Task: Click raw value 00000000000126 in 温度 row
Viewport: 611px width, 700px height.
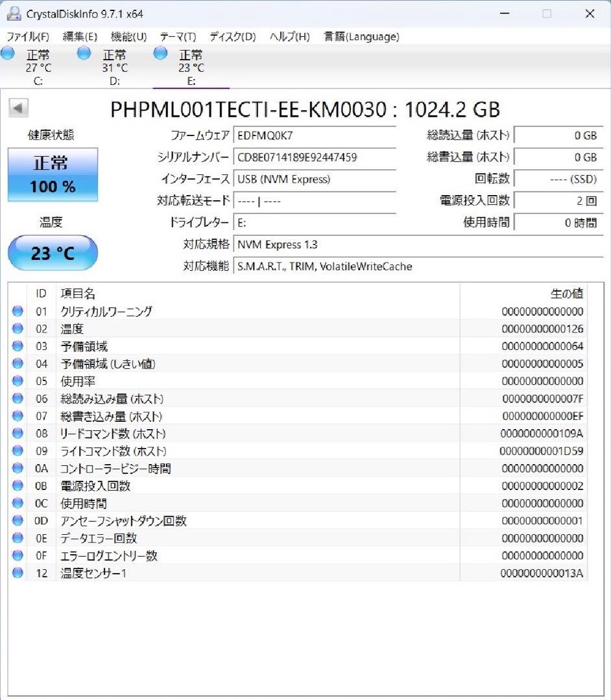Action: 542,329
